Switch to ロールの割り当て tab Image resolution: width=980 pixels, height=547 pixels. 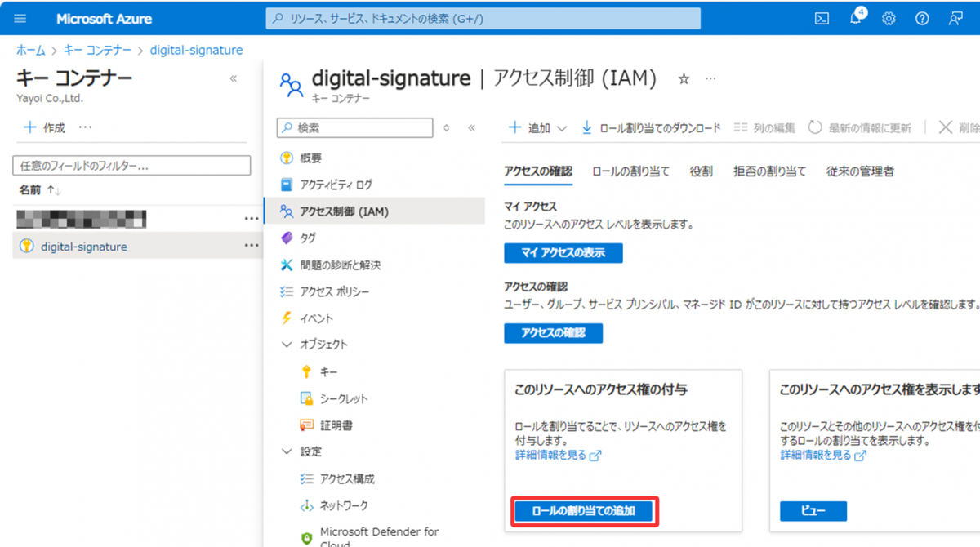[x=631, y=171]
